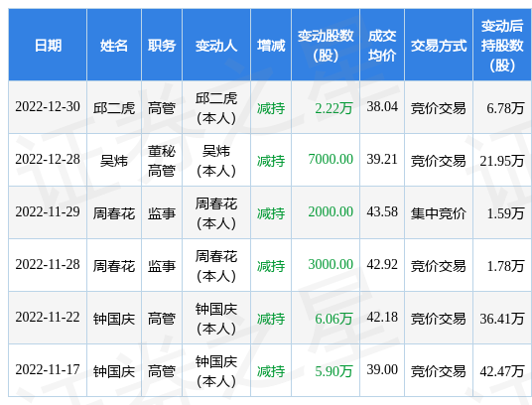Click the name 吴炜 in 姓名 column

114,161
